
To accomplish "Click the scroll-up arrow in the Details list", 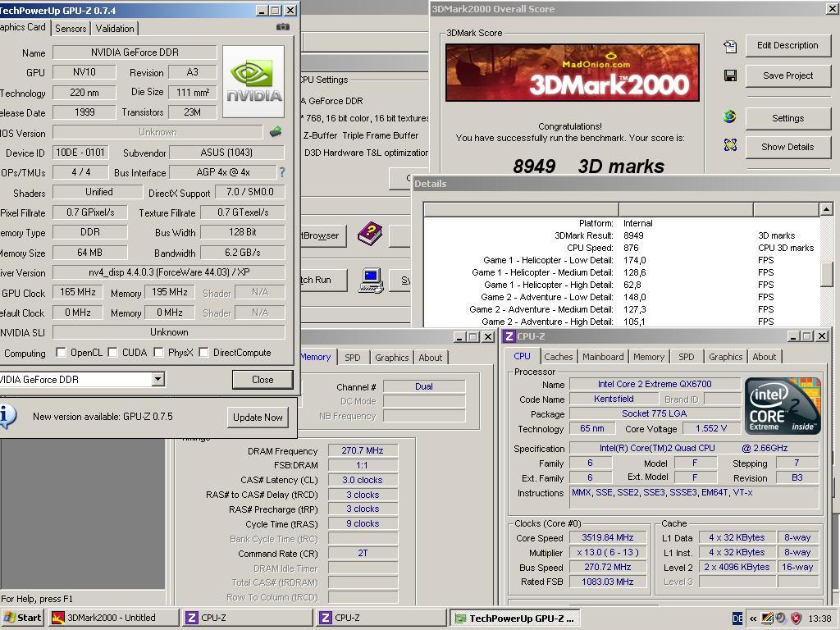I will 826,209.
